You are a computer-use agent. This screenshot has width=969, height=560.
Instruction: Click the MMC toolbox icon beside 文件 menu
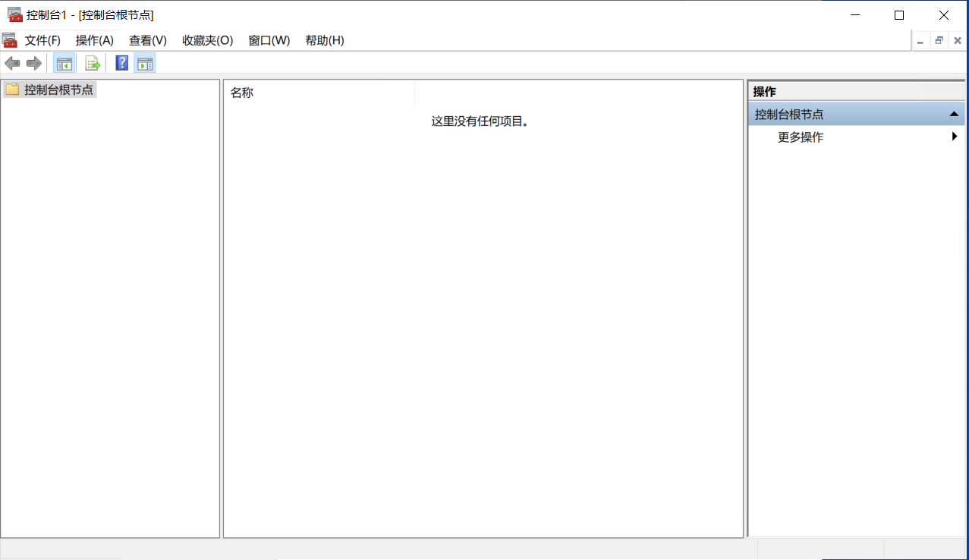(9, 40)
